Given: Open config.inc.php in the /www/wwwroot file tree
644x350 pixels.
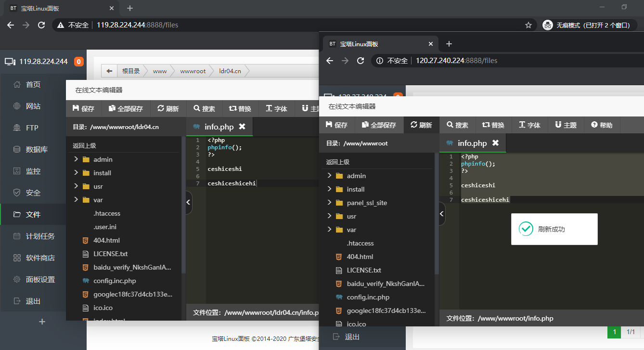Looking at the screenshot, I should click(368, 297).
